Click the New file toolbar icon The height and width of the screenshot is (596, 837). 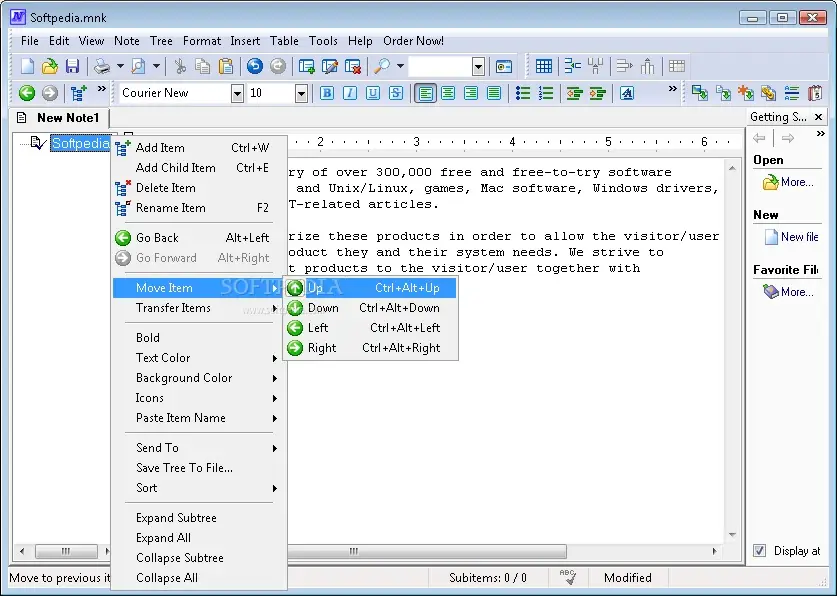pos(27,66)
